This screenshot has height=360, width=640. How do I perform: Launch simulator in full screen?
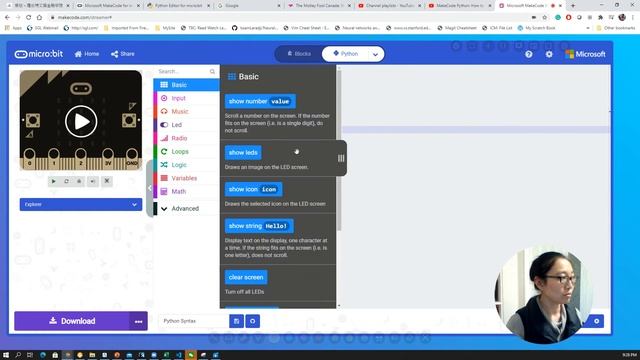click(x=107, y=181)
